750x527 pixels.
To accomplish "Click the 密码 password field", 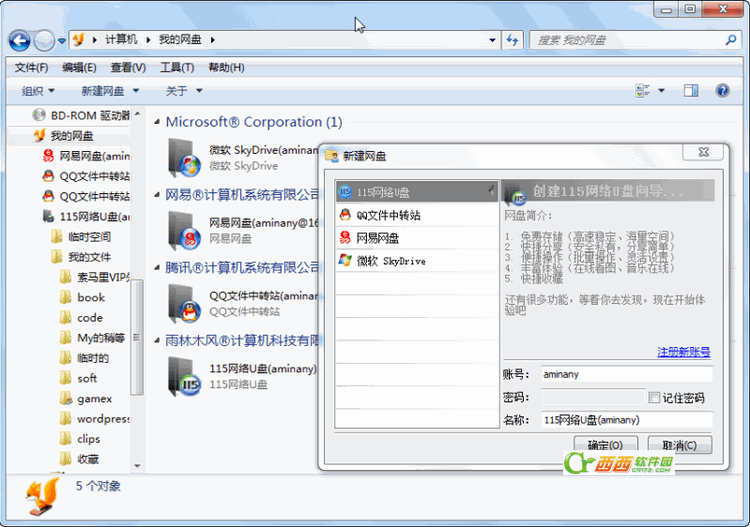I will pos(593,397).
